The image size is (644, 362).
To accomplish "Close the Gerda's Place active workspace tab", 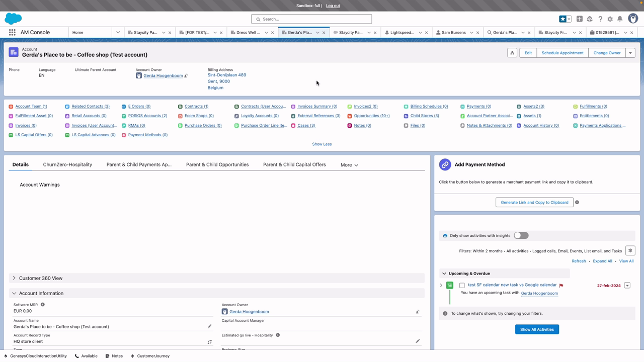I will click(x=324, y=33).
